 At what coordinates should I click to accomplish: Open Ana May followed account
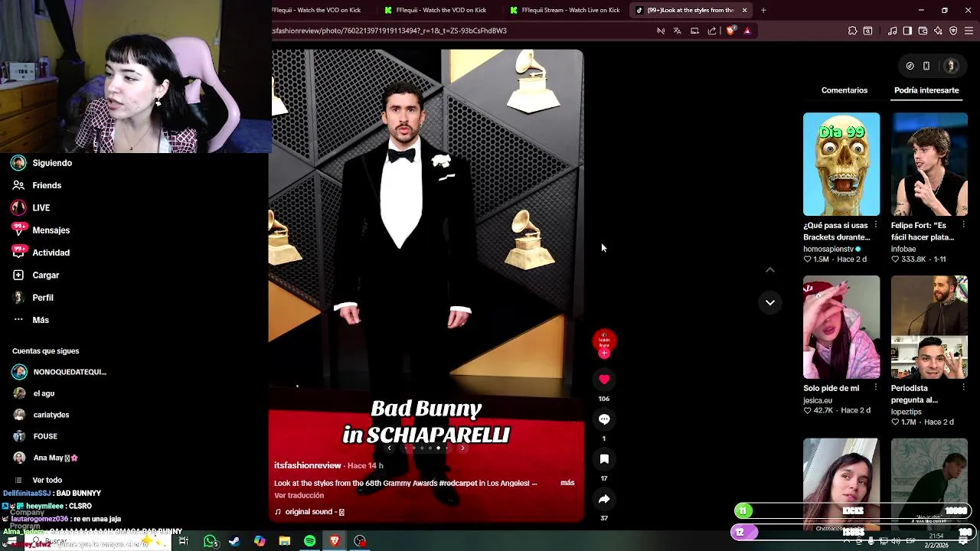[46, 458]
